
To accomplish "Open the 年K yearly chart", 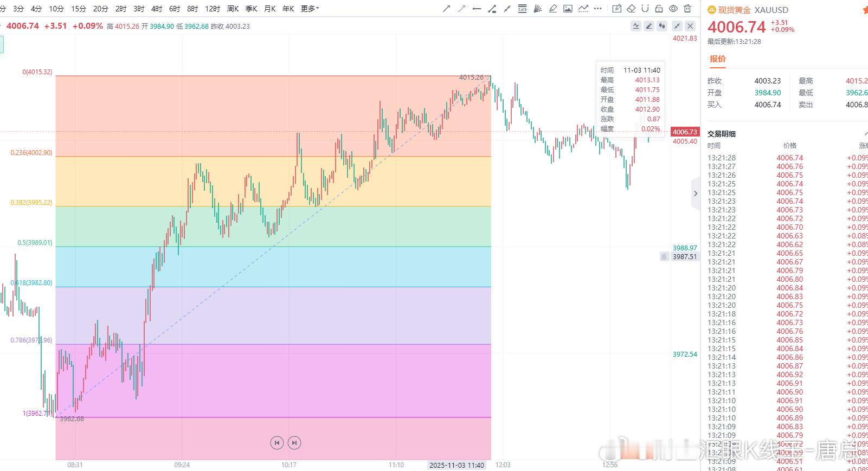I will click(288, 9).
